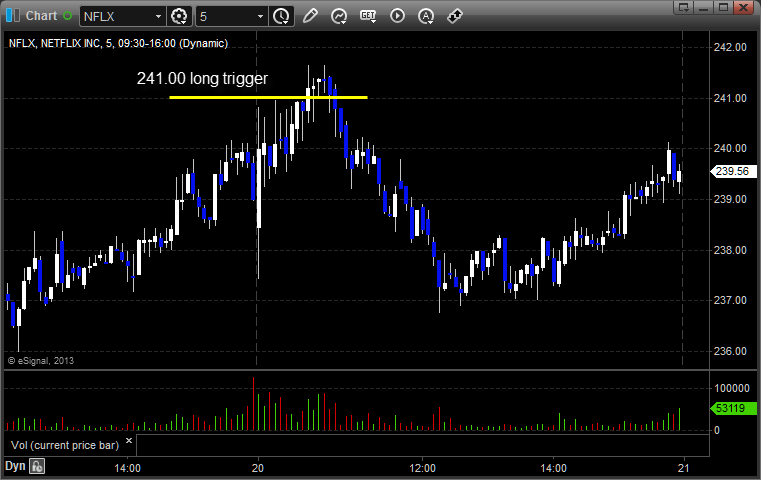Click the Dyn scaling label
The height and width of the screenshot is (480, 761).
(15, 466)
